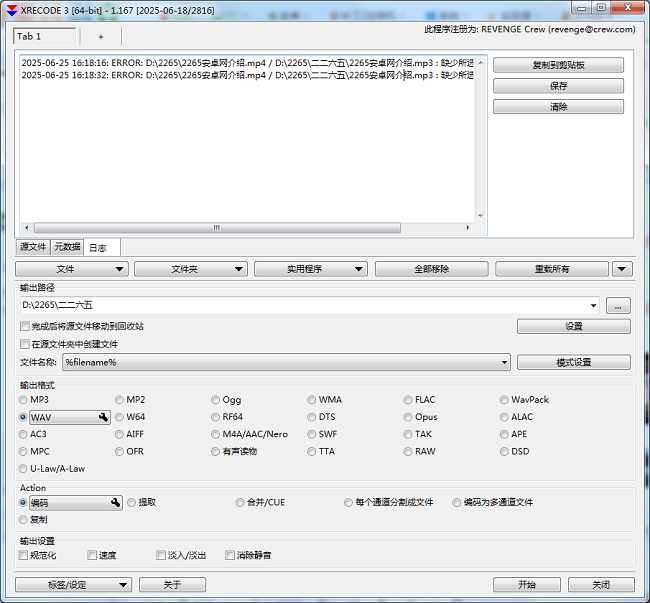
Task: Click the 开始 button to start
Action: pos(526,585)
